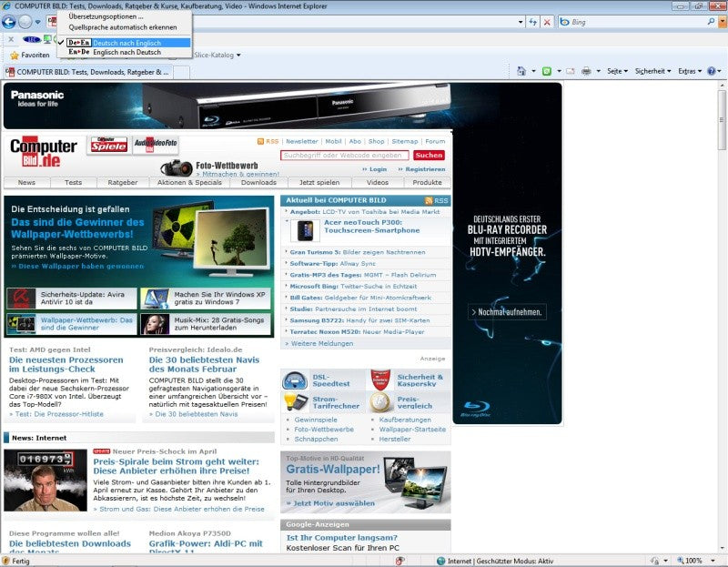Screen dimensions: 728x567
Task: Click Internet zone globe in status bar
Action: [440, 561]
